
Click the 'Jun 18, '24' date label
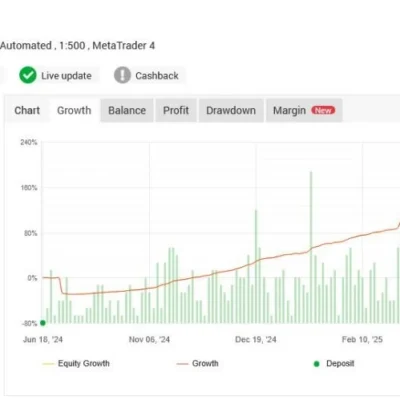point(43,339)
